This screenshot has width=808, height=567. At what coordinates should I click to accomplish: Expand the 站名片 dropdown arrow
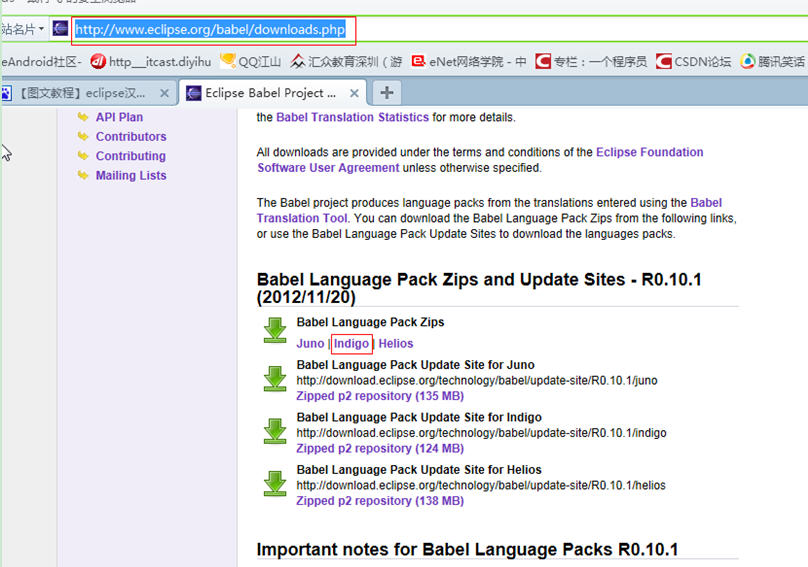(x=41, y=29)
